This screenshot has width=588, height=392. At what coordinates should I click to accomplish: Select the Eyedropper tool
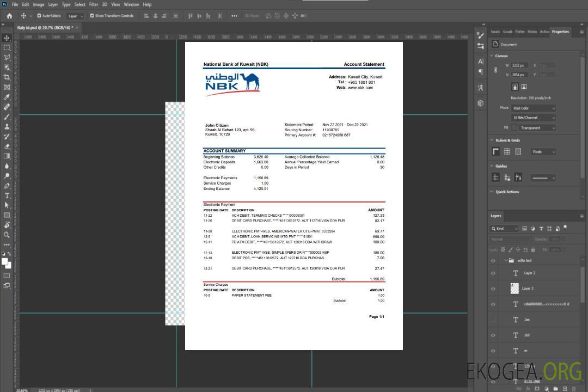pos(7,97)
